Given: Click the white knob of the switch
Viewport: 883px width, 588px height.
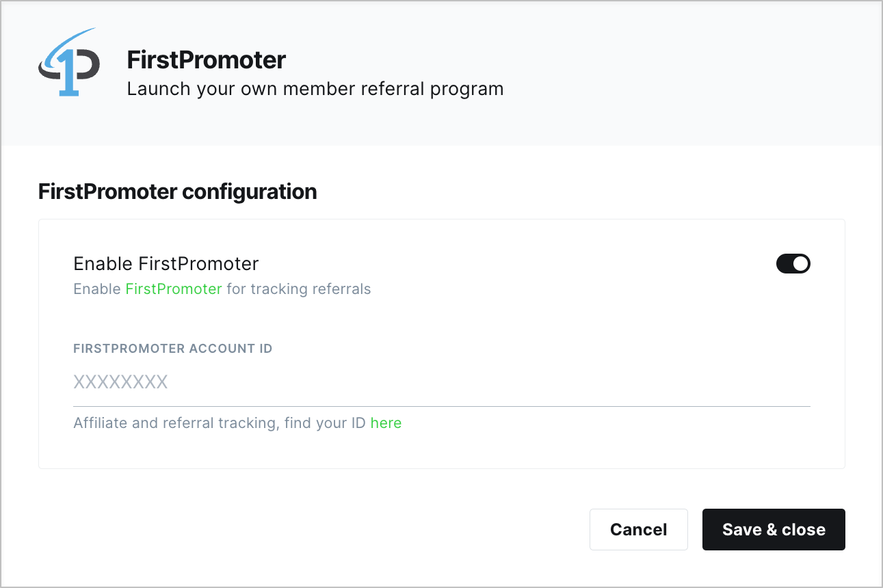Looking at the screenshot, I should pos(801,264).
